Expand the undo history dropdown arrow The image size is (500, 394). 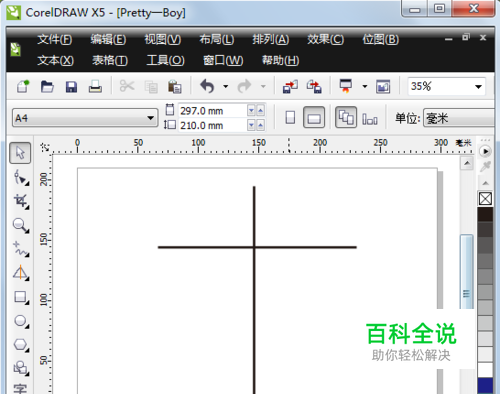pyautogui.click(x=226, y=87)
